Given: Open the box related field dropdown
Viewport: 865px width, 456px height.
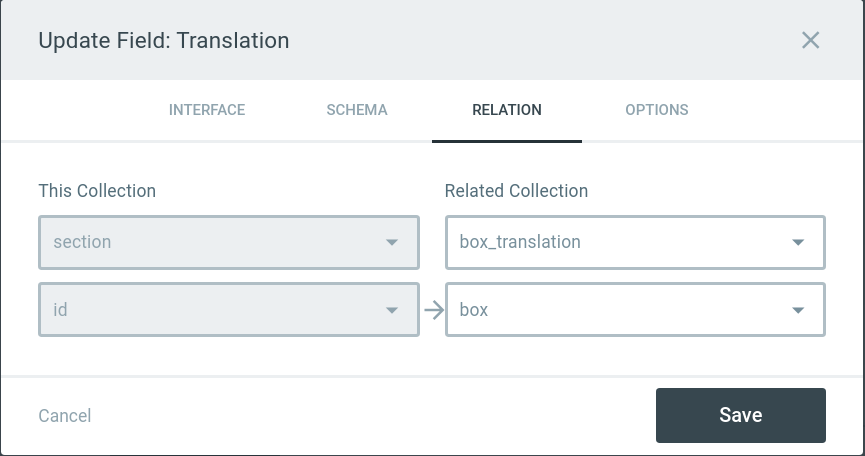Looking at the screenshot, I should click(620, 310).
